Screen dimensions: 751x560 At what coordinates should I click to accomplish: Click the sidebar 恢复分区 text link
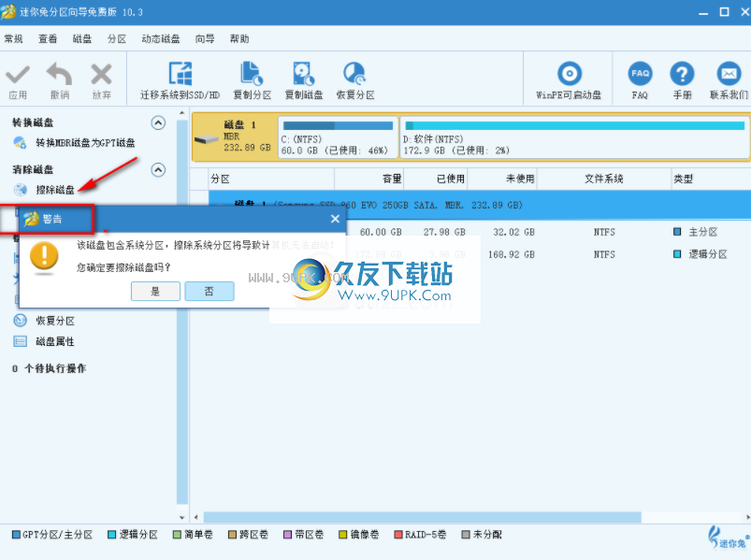coord(55,321)
